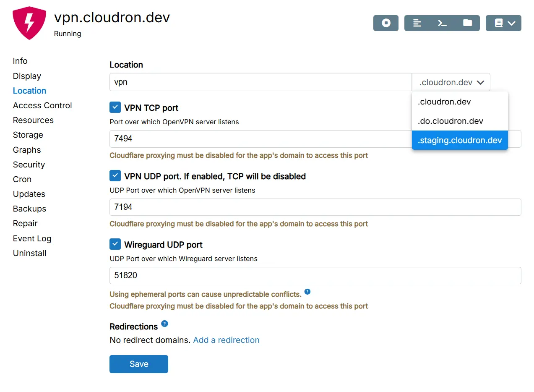
Task: Collapse the .cloudron.dev domain dropdown
Action: pos(451,82)
